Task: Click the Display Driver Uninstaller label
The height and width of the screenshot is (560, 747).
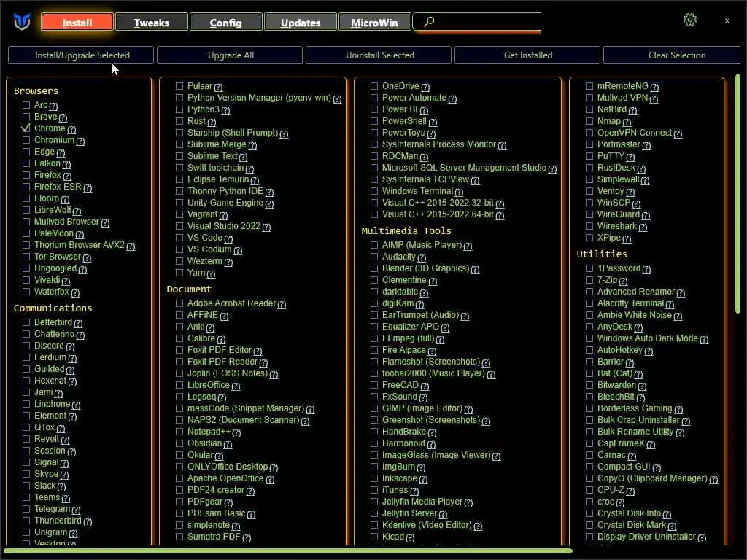Action: 646,536
